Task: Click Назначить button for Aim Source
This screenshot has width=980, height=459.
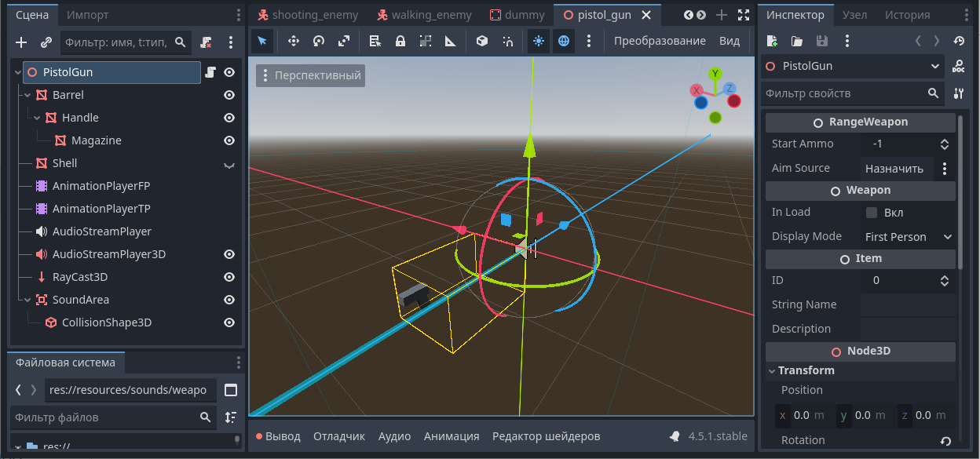Action: [894, 168]
